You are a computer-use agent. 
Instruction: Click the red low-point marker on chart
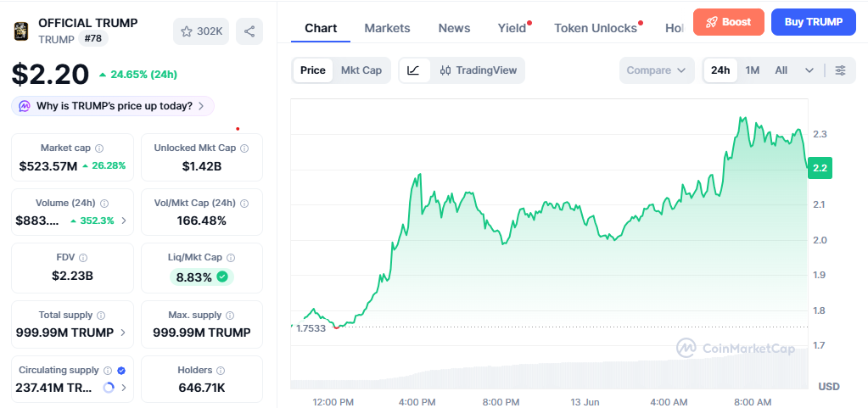[337, 327]
